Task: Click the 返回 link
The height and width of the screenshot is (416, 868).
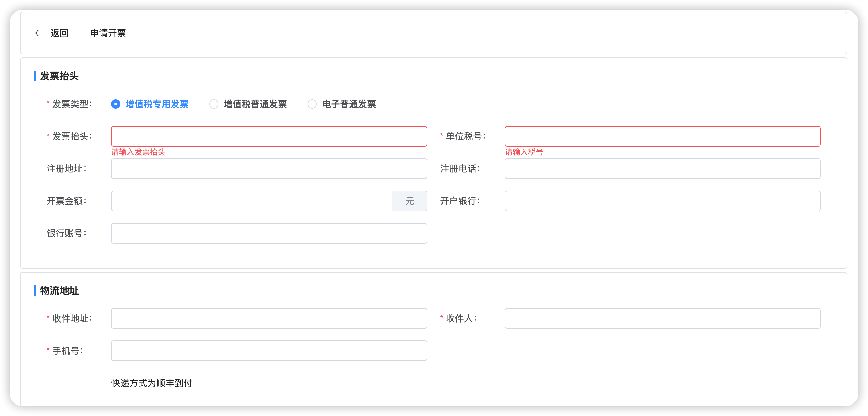Action: coord(59,33)
